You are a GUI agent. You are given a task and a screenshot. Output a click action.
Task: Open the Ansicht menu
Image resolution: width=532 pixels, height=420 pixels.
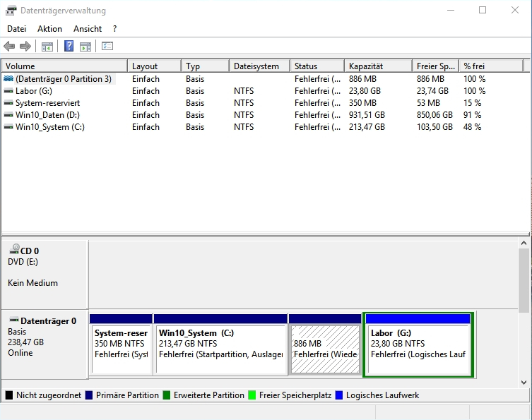coord(88,29)
